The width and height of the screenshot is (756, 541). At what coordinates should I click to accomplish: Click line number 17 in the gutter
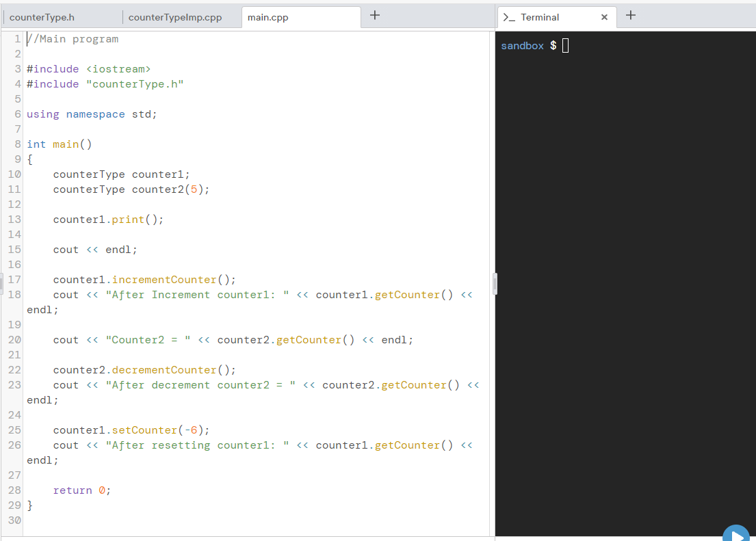(x=14, y=279)
